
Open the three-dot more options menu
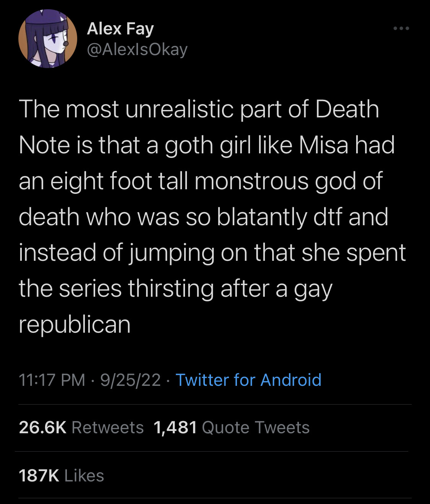point(401,29)
